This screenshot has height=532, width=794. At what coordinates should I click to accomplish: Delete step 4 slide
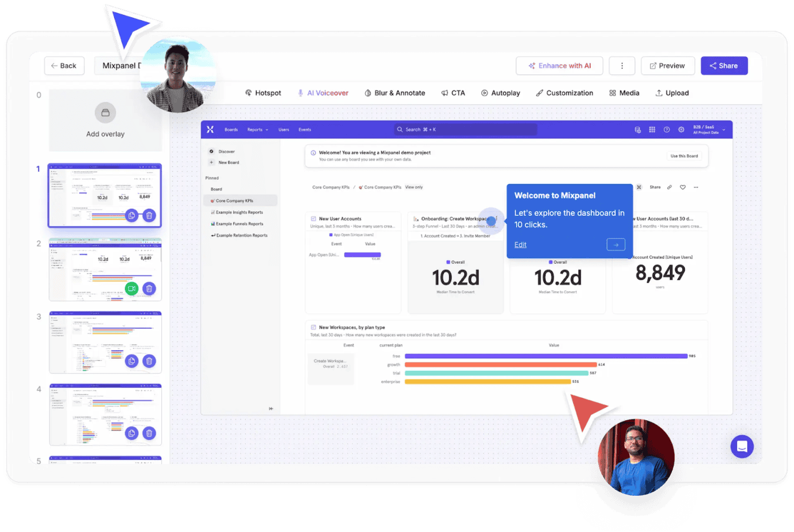[x=149, y=433]
